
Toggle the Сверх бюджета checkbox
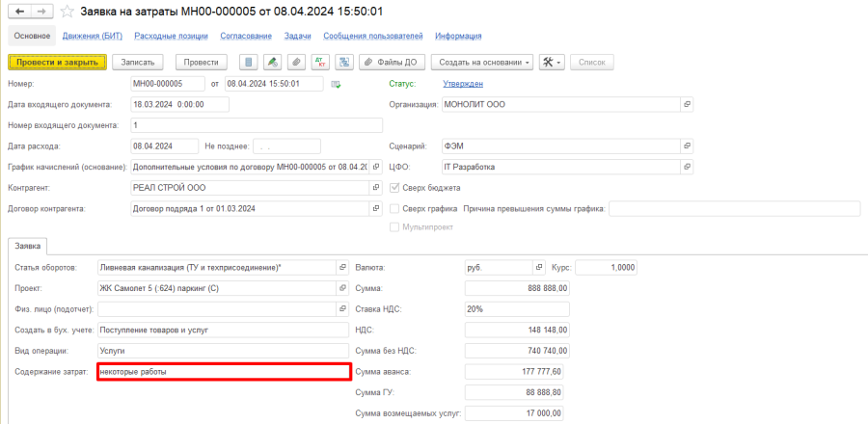coord(393,188)
